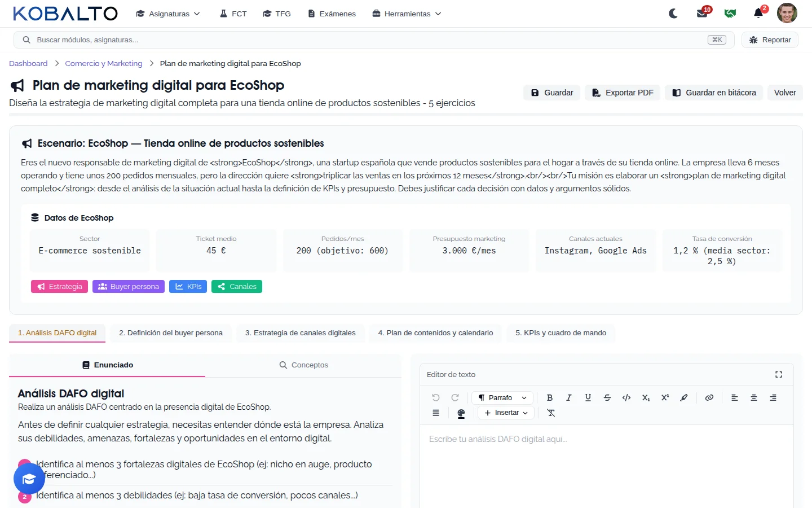Screen dimensions: 812x508
Task: Select the blue KPIs tag
Action: (x=188, y=287)
